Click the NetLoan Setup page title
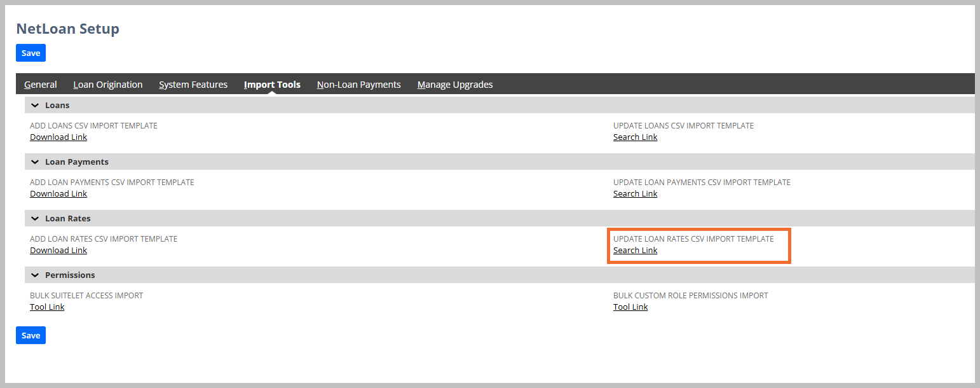Viewport: 980px width, 388px height. coord(67,29)
